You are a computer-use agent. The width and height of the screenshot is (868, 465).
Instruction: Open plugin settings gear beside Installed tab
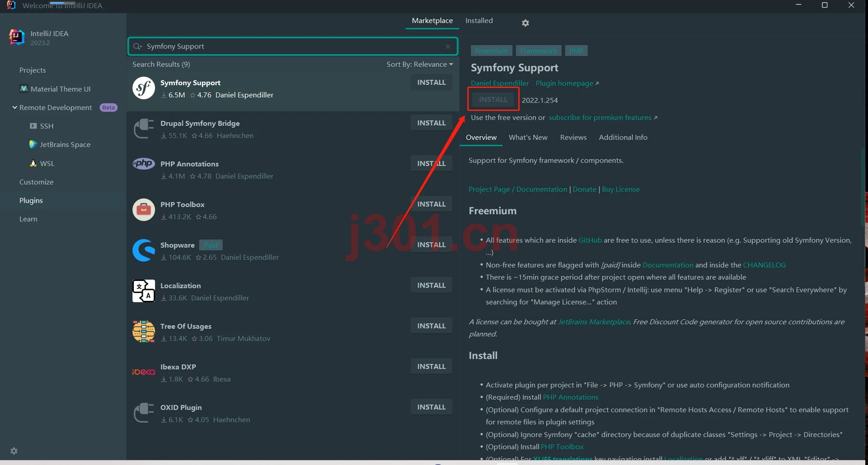click(525, 23)
